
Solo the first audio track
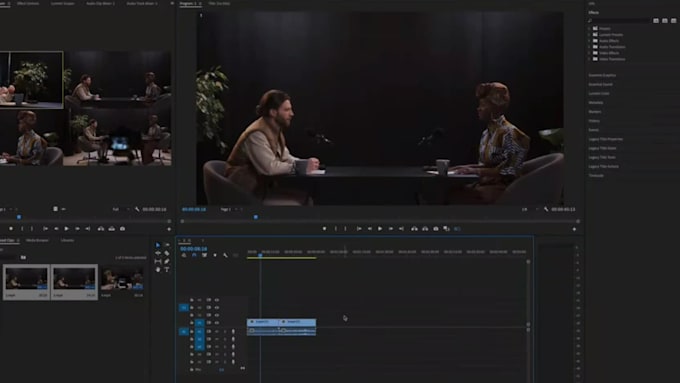225,331
